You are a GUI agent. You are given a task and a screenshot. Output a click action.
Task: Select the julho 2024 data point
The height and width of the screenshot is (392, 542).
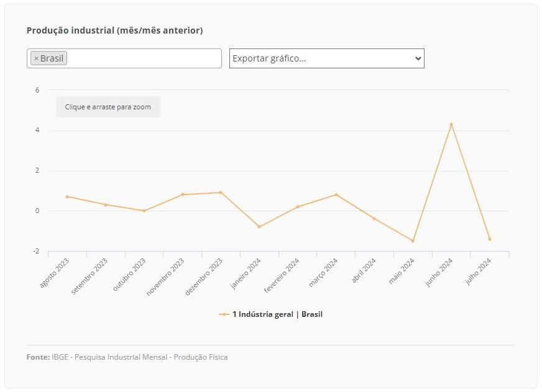[489, 239]
